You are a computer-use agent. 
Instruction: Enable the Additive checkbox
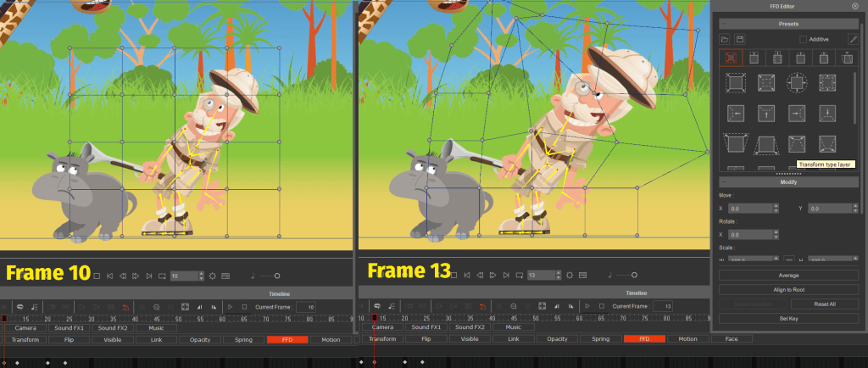click(803, 39)
